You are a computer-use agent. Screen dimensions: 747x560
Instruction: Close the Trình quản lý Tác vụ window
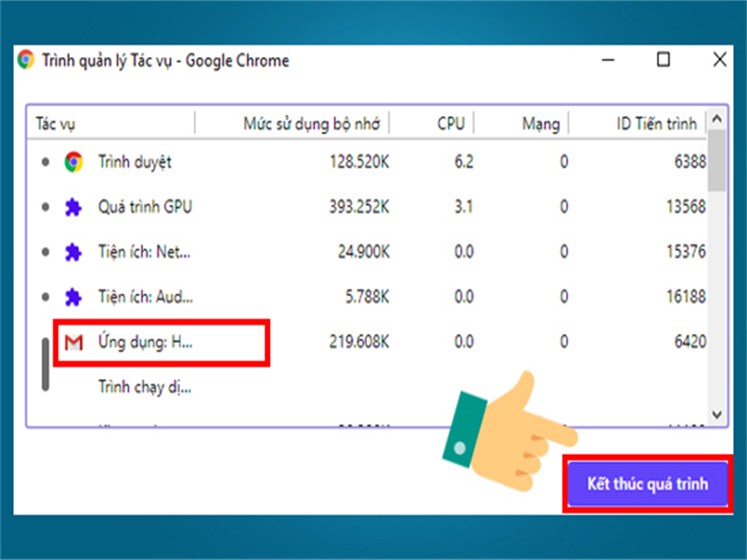click(x=720, y=60)
